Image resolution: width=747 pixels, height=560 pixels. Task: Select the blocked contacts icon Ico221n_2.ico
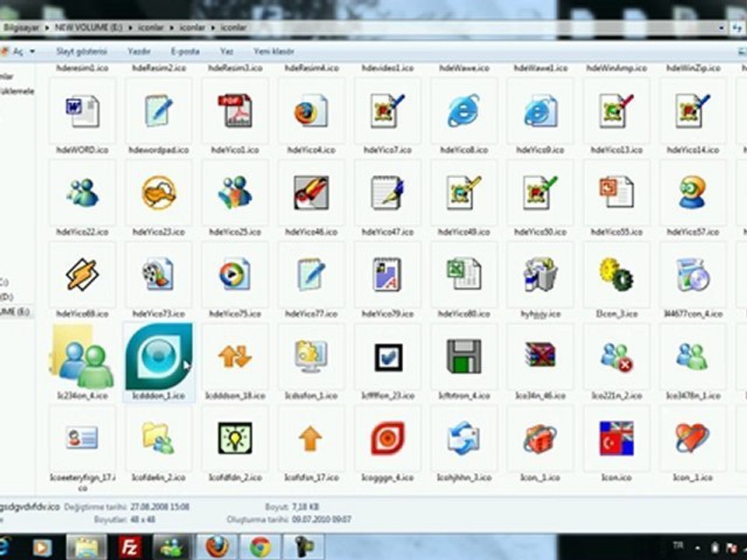[x=616, y=357]
